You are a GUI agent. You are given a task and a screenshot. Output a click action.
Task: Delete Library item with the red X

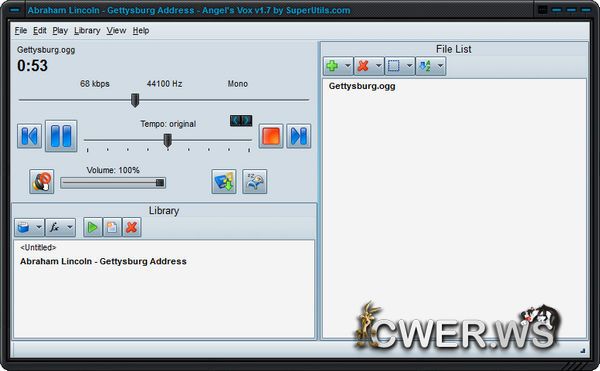[132, 228]
